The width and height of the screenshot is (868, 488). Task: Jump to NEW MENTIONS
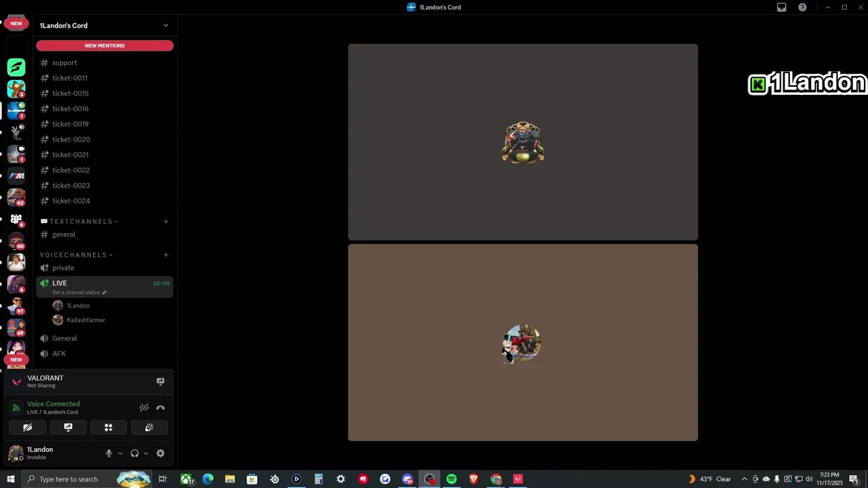pyautogui.click(x=104, y=45)
